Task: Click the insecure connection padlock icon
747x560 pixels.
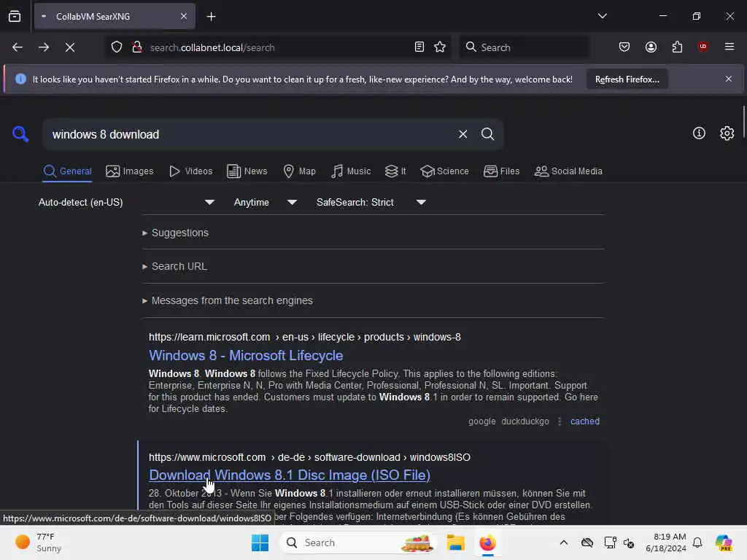Action: point(136,47)
